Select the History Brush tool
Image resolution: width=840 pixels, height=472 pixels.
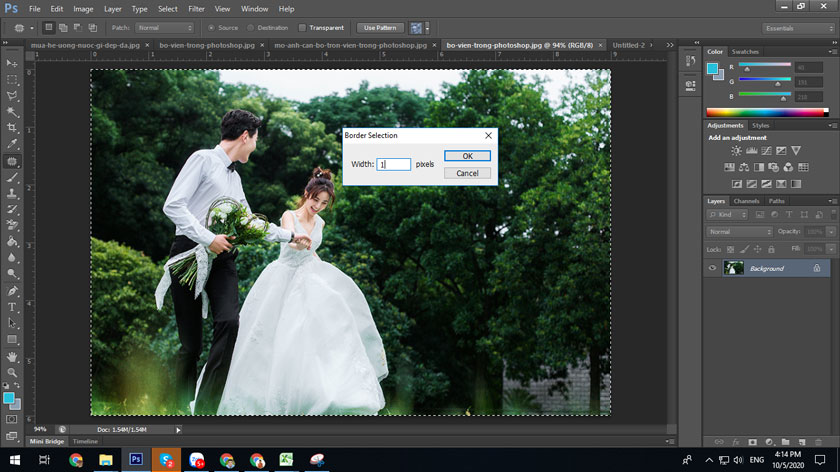(12, 209)
